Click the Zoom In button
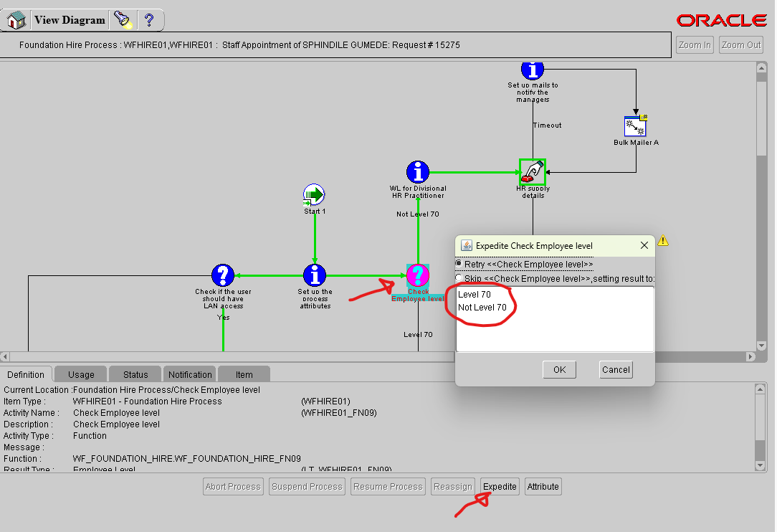The width and height of the screenshot is (777, 532). click(695, 45)
